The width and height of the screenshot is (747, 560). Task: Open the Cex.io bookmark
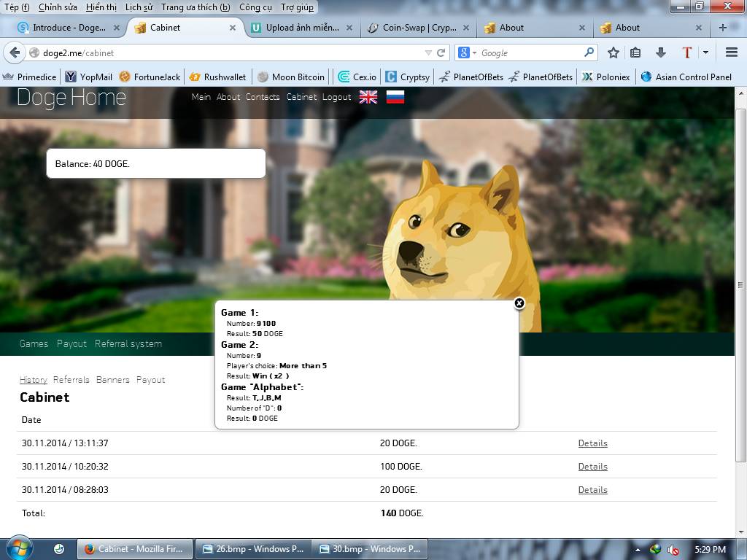[x=357, y=77]
